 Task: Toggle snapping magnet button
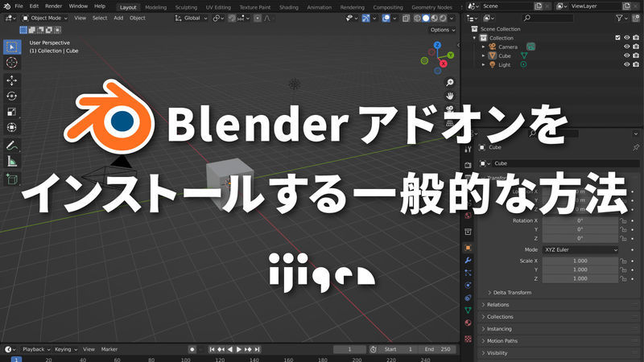point(232,18)
